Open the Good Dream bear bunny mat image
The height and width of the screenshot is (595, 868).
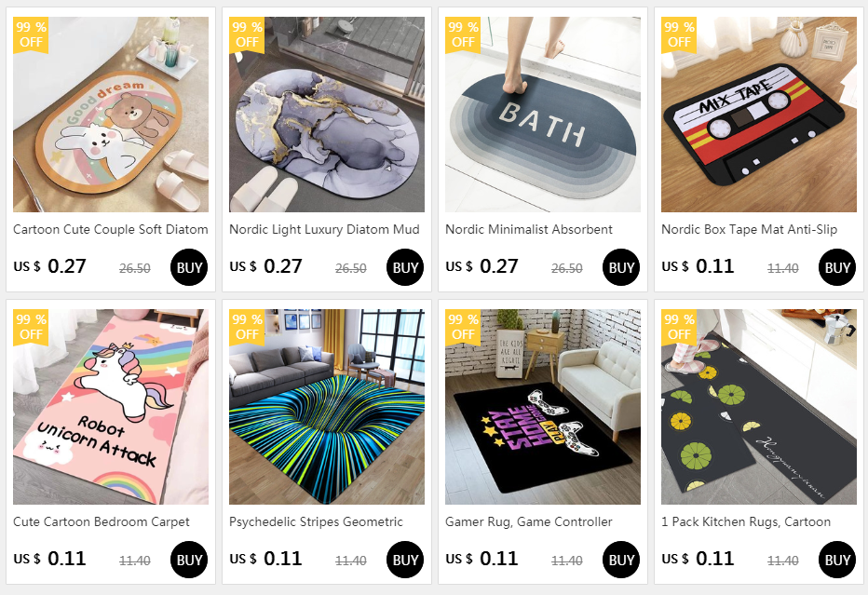[x=111, y=114]
